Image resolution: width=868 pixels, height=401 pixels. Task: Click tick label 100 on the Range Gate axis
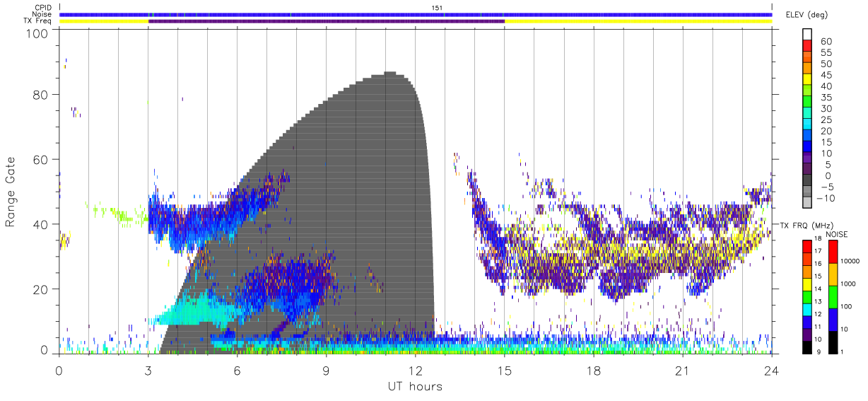[37, 33]
